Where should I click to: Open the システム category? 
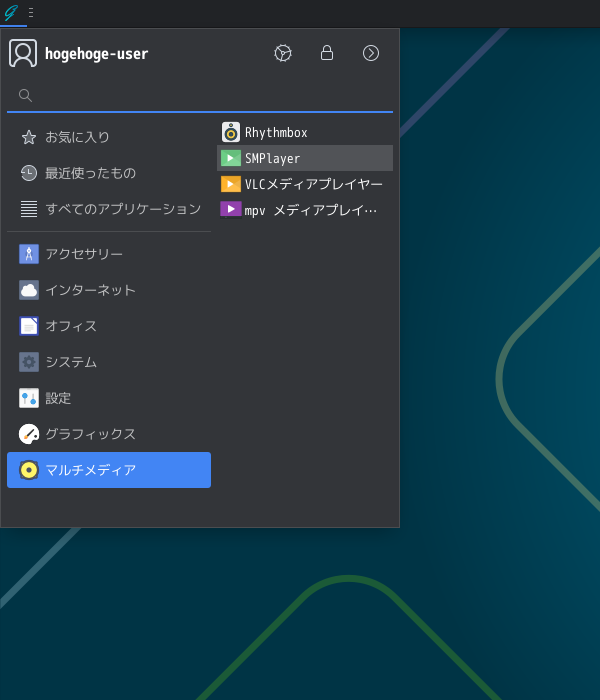click(x=109, y=362)
